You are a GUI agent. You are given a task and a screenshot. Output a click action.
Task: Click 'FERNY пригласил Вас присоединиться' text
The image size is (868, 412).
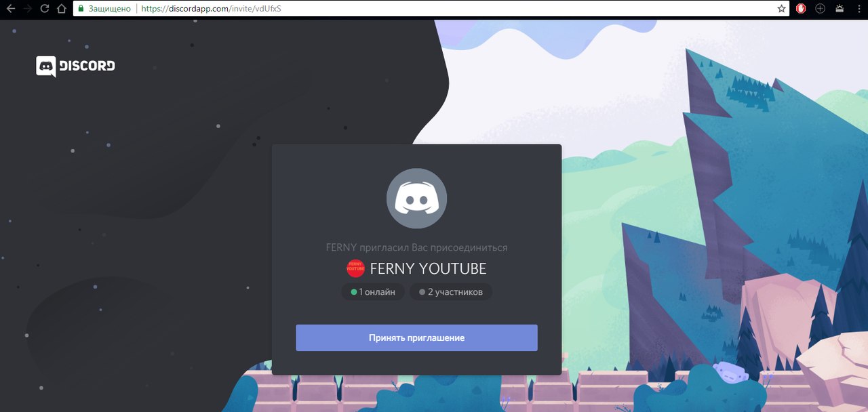pyautogui.click(x=416, y=247)
